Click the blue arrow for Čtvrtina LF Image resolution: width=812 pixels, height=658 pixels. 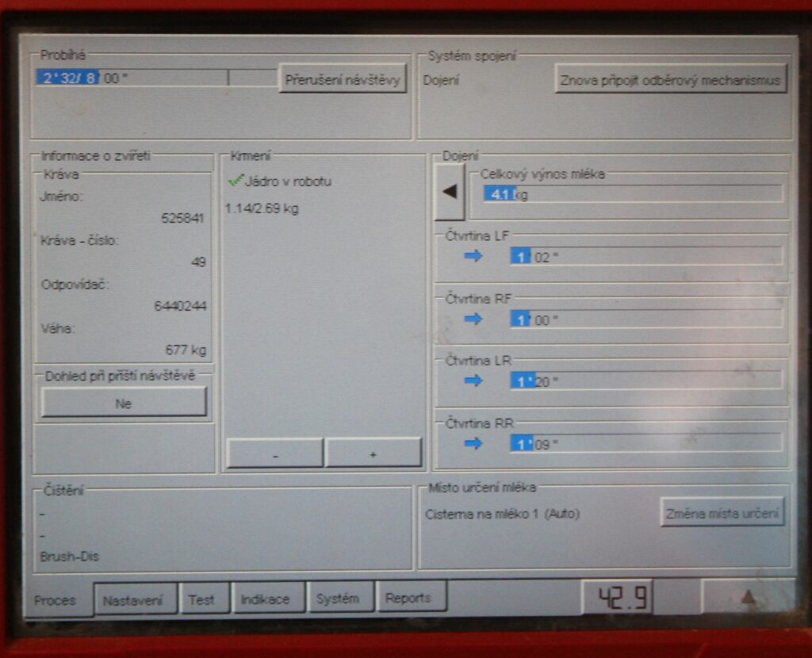point(473,256)
